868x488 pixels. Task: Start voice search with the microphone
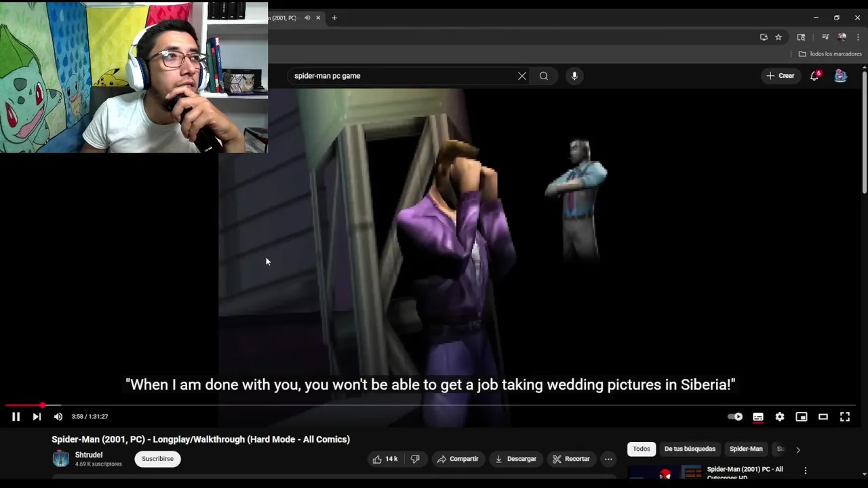[574, 76]
